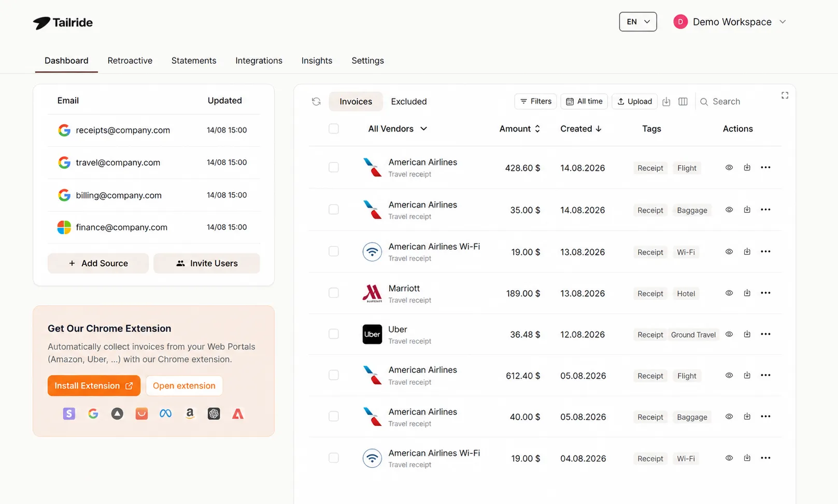The height and width of the screenshot is (504, 838).
Task: Open the column layout icon
Action: click(683, 102)
